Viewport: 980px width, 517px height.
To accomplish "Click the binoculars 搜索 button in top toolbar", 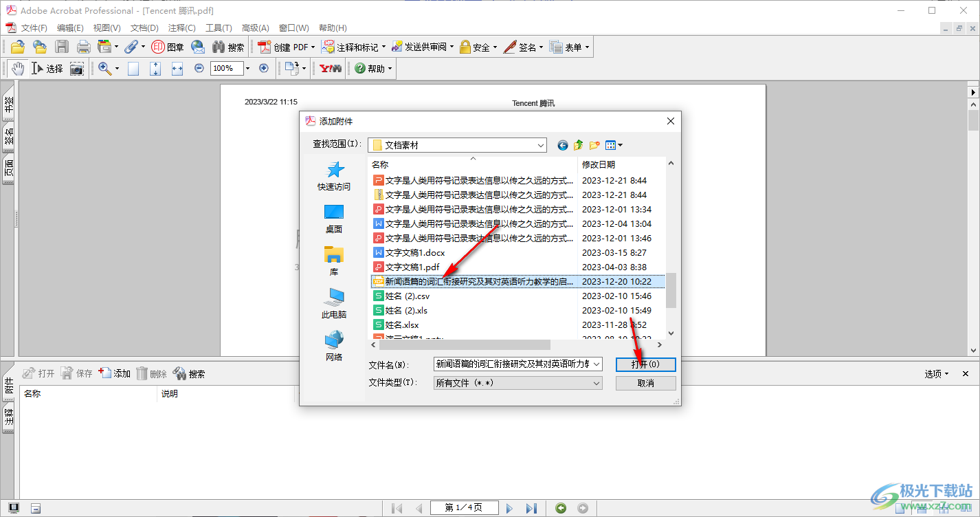I will click(x=228, y=47).
